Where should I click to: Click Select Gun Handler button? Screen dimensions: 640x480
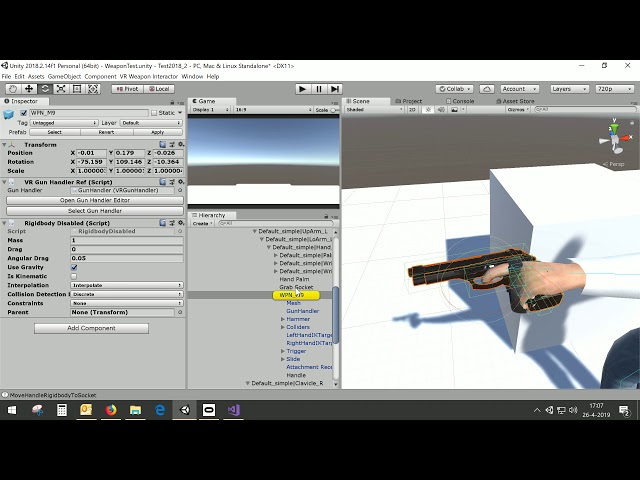(x=95, y=211)
